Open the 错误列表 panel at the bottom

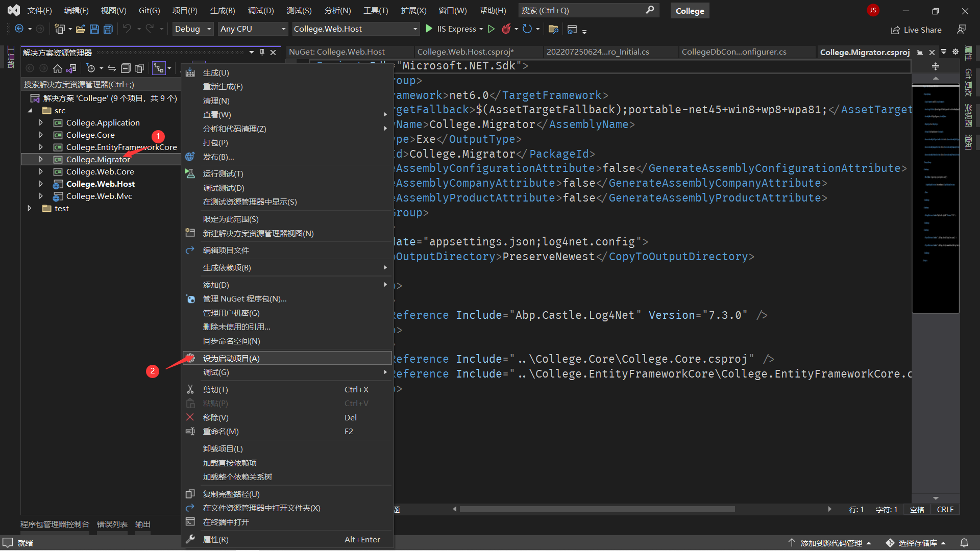(112, 524)
